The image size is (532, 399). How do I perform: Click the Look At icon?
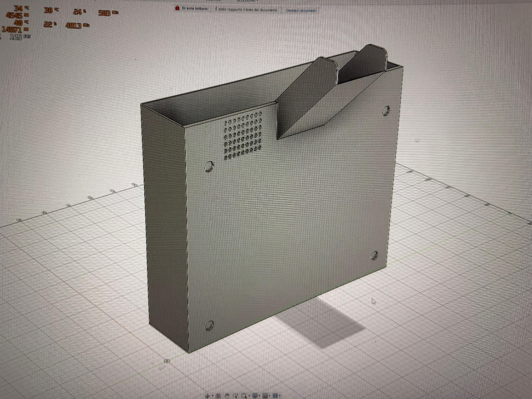pyautogui.click(x=218, y=396)
